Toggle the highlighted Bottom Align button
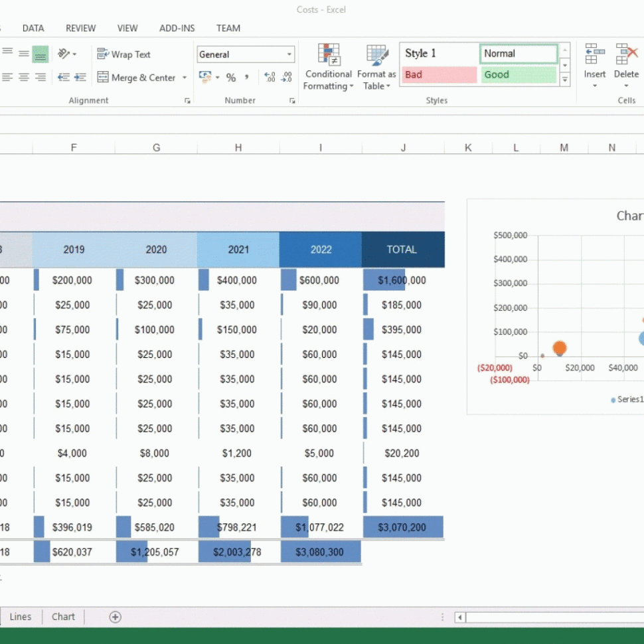Image resolution: width=644 pixels, height=644 pixels. click(40, 54)
